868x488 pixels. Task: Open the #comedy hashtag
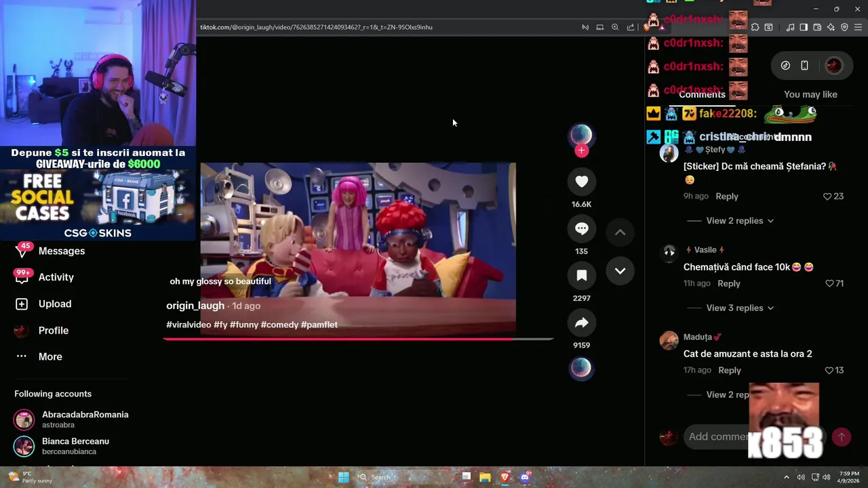tap(279, 325)
